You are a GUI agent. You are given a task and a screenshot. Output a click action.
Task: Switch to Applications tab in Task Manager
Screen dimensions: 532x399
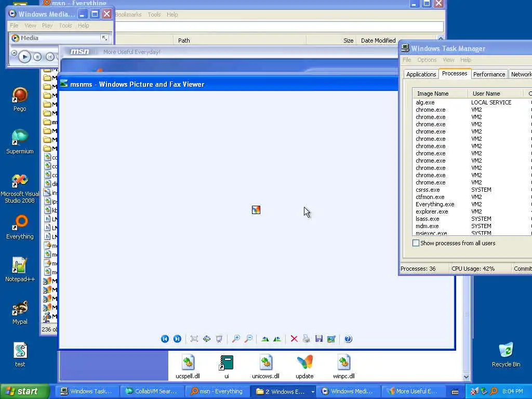421,74
